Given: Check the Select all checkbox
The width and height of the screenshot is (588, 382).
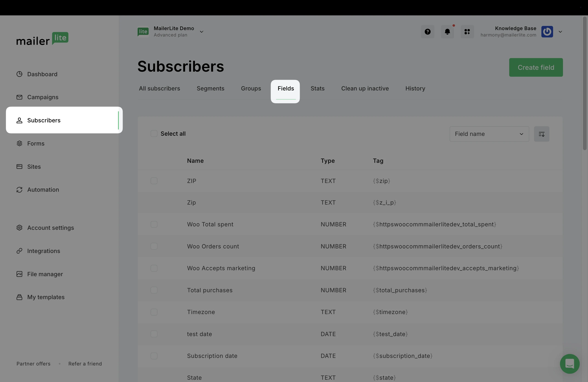Looking at the screenshot, I should 154,134.
